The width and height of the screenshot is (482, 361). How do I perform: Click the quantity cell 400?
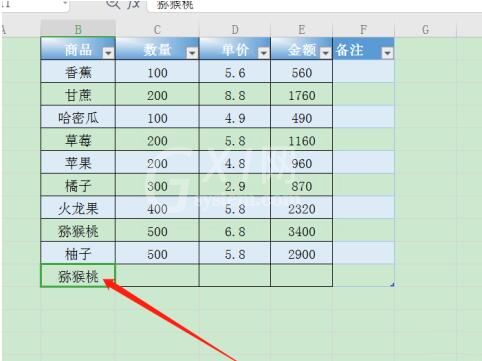tap(157, 208)
